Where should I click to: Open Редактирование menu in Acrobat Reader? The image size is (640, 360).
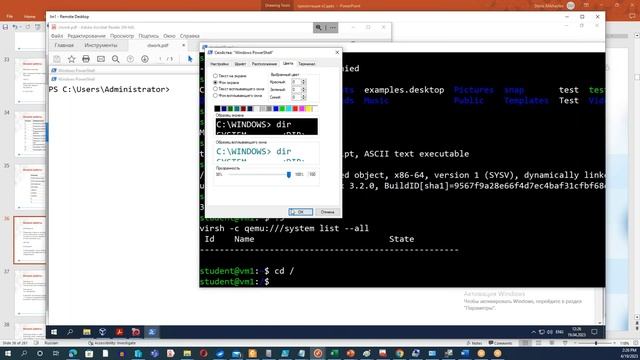click(86, 36)
